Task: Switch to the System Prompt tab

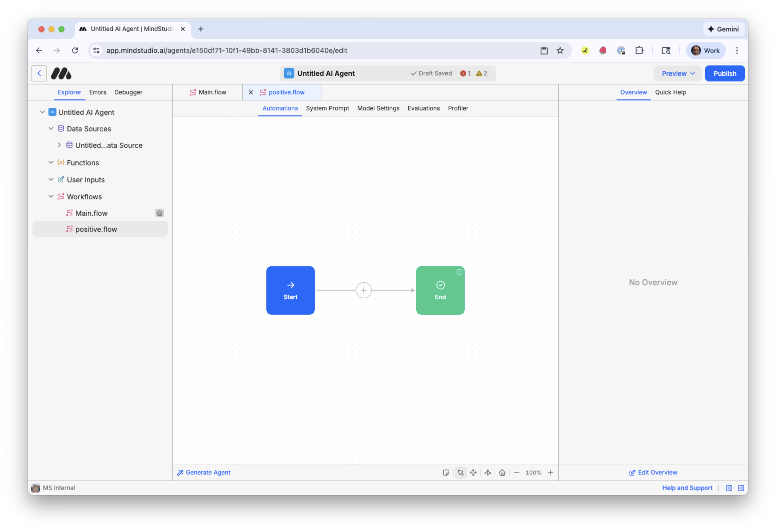Action: (328, 108)
